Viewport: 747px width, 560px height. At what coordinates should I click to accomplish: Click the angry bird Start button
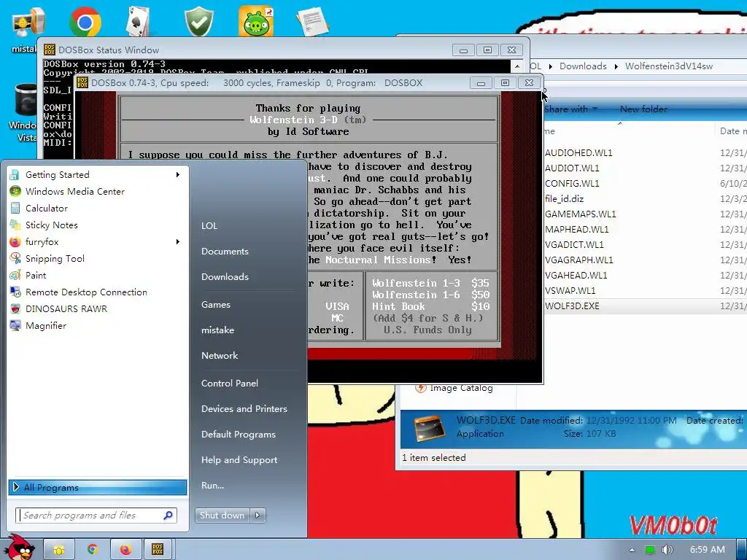click(x=19, y=548)
